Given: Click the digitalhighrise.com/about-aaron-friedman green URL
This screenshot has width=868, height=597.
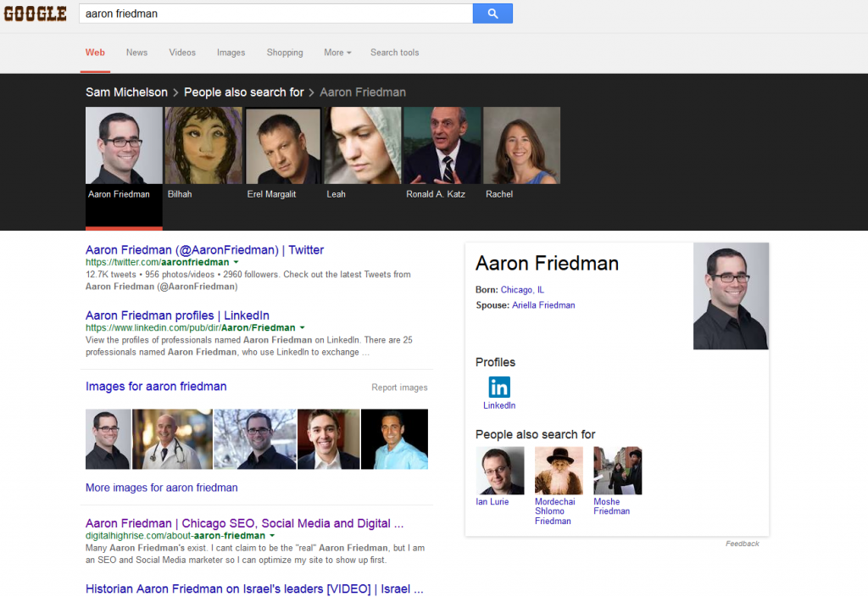Looking at the screenshot, I should click(x=175, y=536).
